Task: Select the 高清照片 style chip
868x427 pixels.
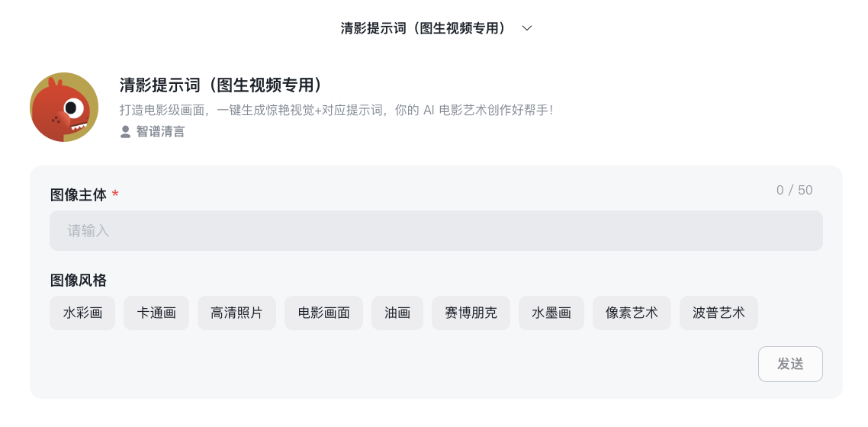Action: tap(236, 313)
